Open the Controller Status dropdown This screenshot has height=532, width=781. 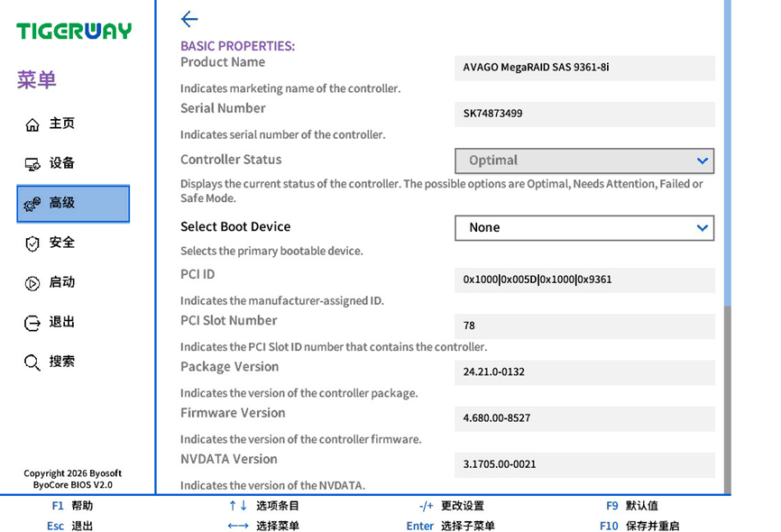(x=584, y=161)
